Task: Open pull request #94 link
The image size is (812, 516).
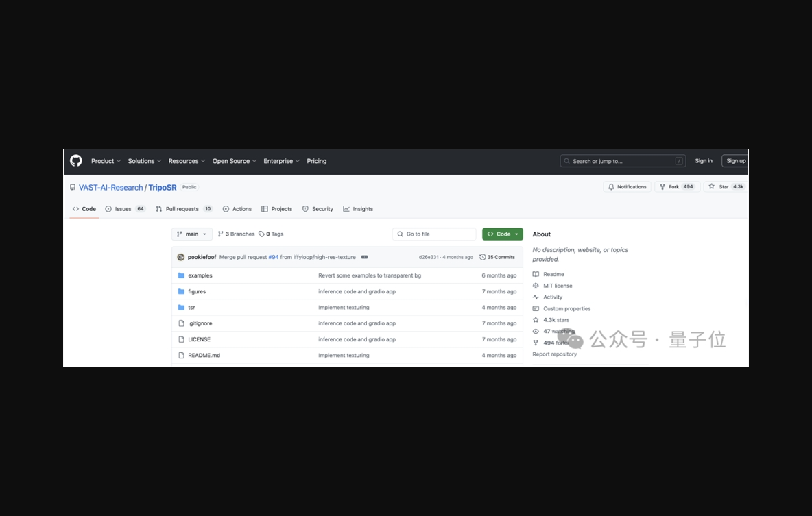Action: [x=274, y=257]
